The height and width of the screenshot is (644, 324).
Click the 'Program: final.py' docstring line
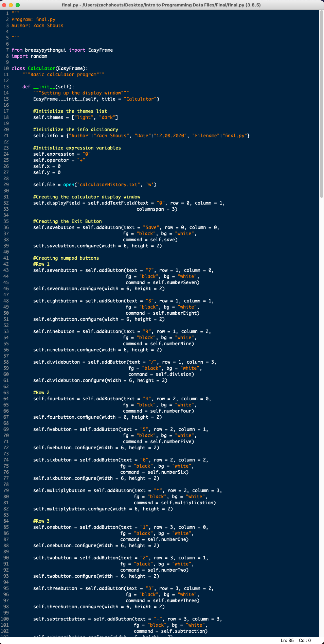coord(33,19)
